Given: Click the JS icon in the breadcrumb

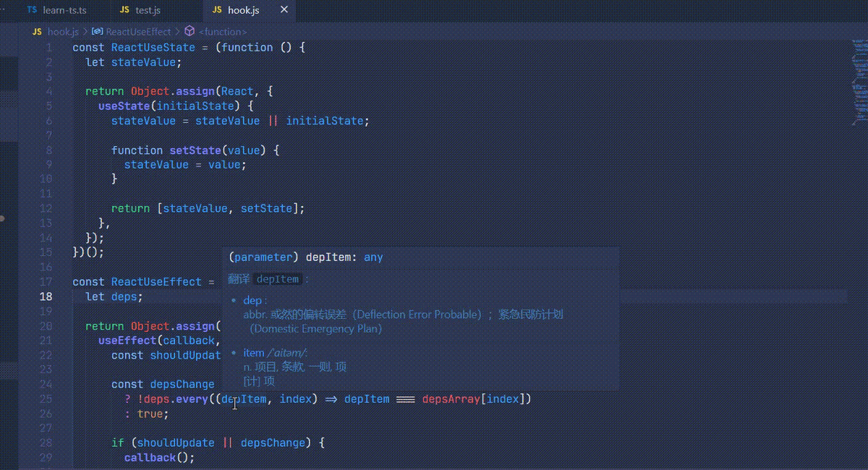Looking at the screenshot, I should [x=38, y=32].
